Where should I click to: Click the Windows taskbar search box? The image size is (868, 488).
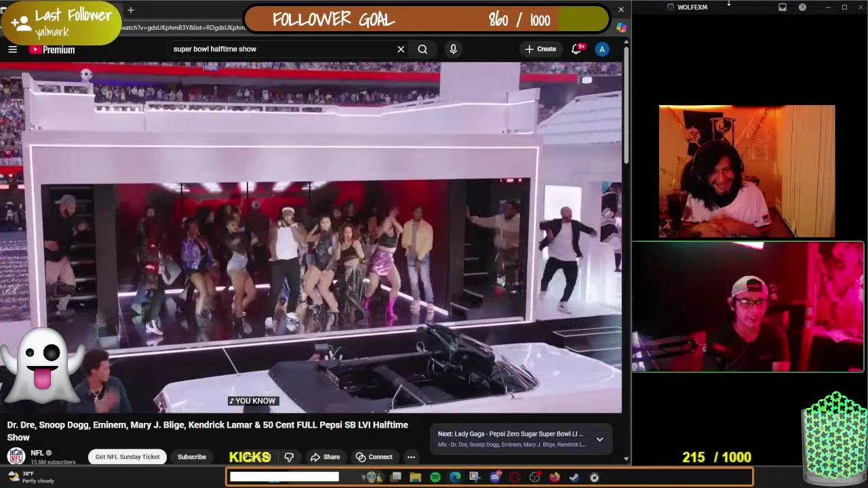[x=284, y=477]
